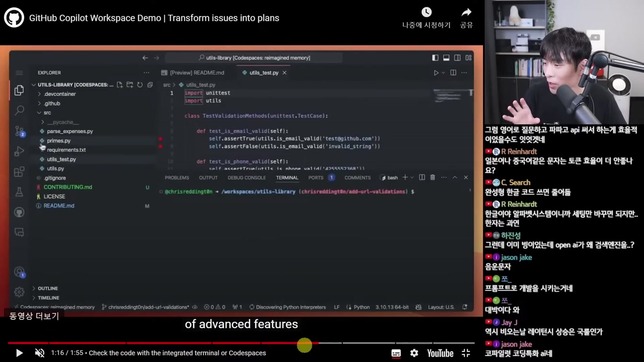The height and width of the screenshot is (362, 644).
Task: Open Testing flask view
Action: (x=19, y=192)
